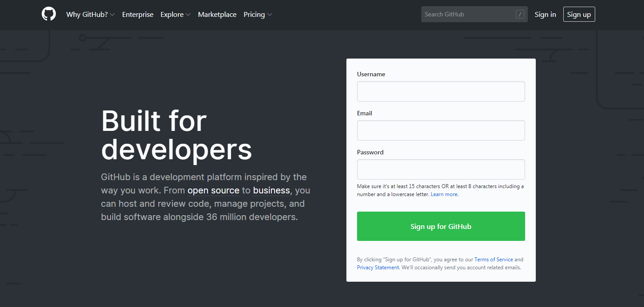Click the GitHub Octocat logo icon

point(49,14)
